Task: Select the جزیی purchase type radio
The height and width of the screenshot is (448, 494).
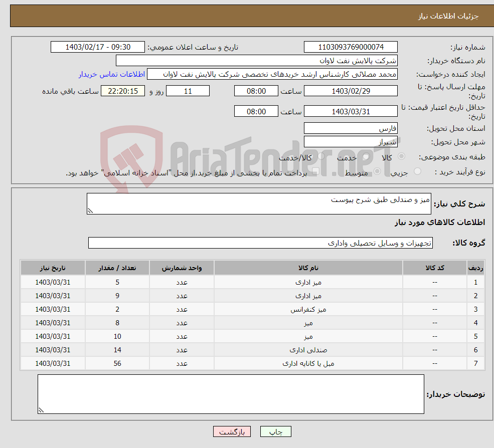Action: click(417, 171)
